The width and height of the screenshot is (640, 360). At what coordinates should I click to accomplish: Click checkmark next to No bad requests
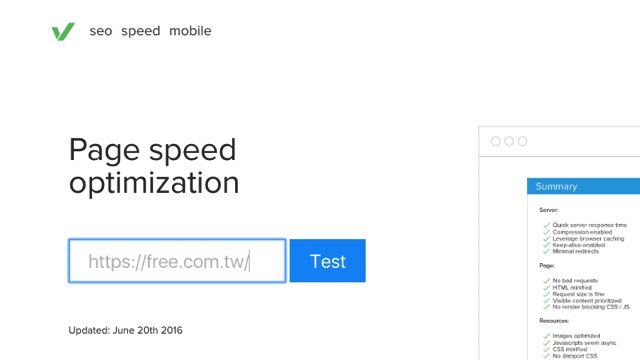(x=547, y=281)
